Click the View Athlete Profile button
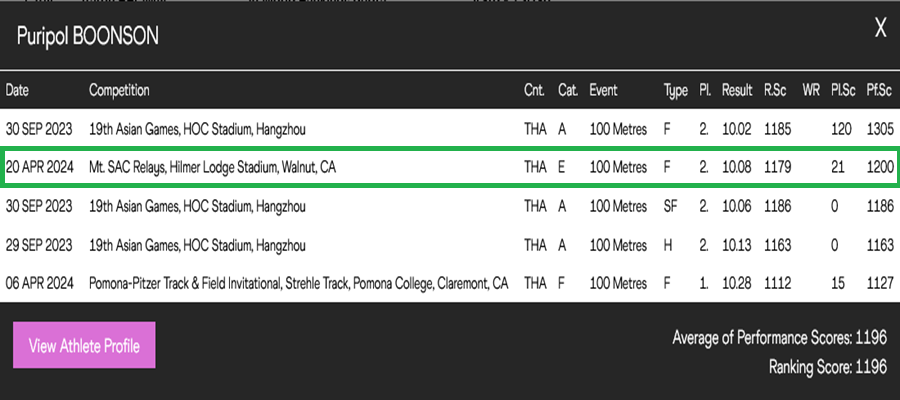Viewport: 900px width, 400px height. point(84,345)
